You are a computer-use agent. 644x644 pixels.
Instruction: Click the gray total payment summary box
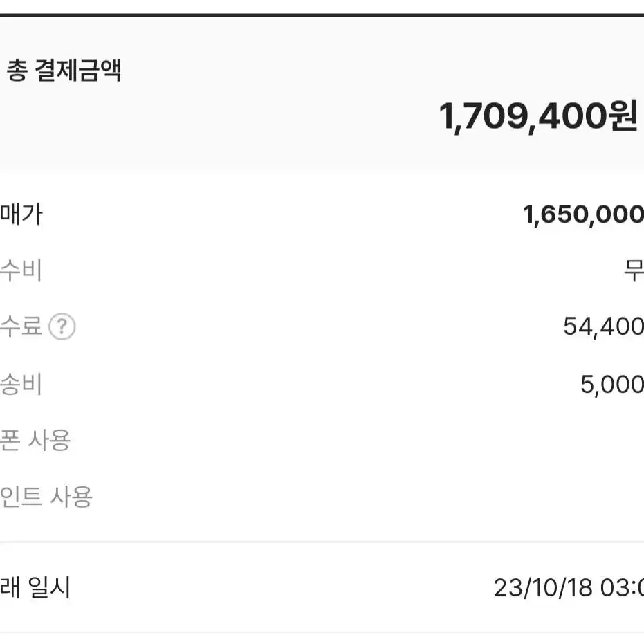pyautogui.click(x=322, y=93)
